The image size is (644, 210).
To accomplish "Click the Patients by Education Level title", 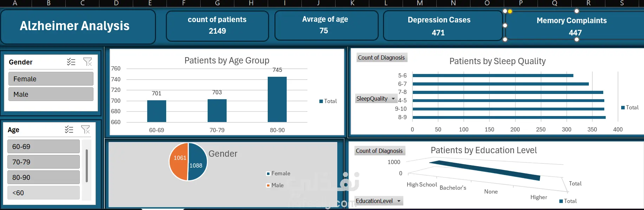I will coord(484,150).
